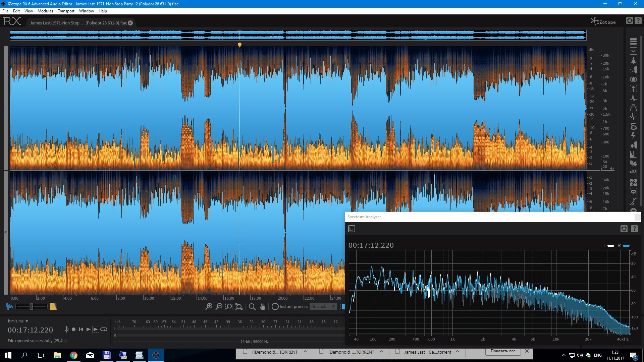644x362 pixels.
Task: Open the File menu
Action: [x=5, y=11]
